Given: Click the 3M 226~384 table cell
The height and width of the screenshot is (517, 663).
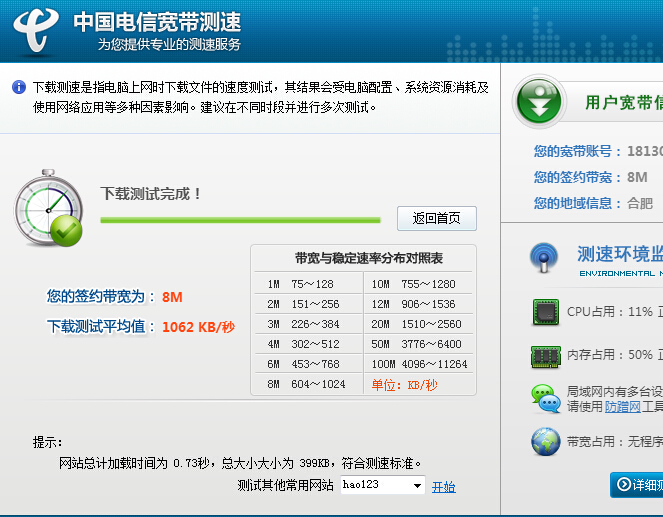Looking at the screenshot, I should pos(309,324).
